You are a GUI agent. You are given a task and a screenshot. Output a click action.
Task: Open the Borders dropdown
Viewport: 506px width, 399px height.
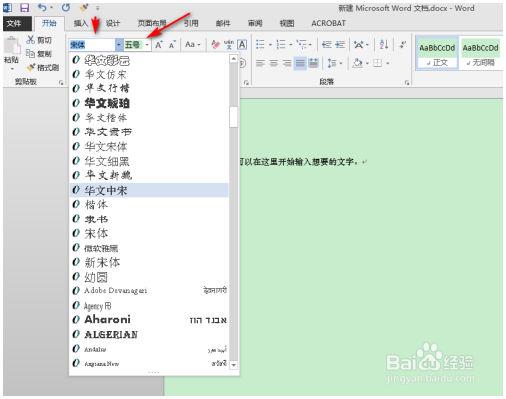click(x=388, y=63)
